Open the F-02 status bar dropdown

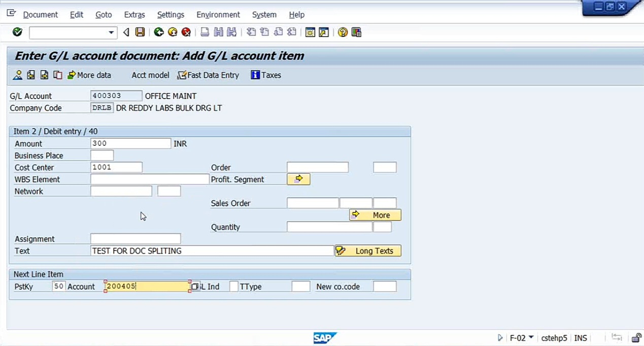(x=531, y=337)
